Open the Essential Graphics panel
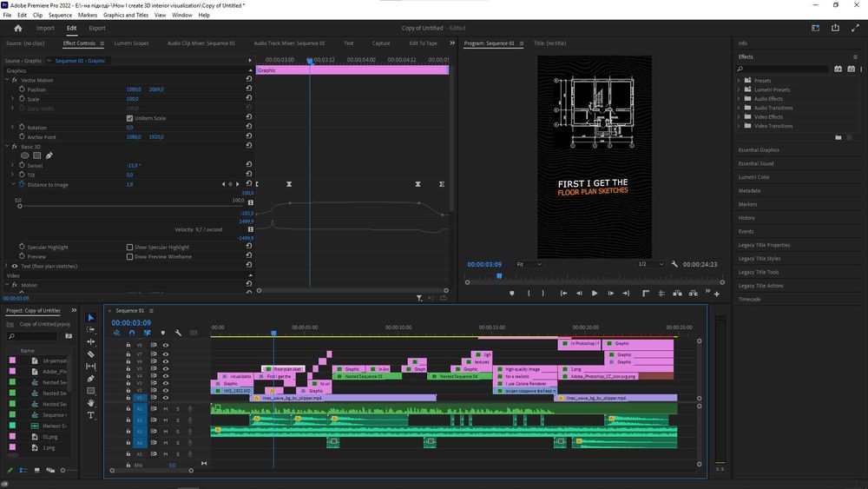 pos(758,149)
